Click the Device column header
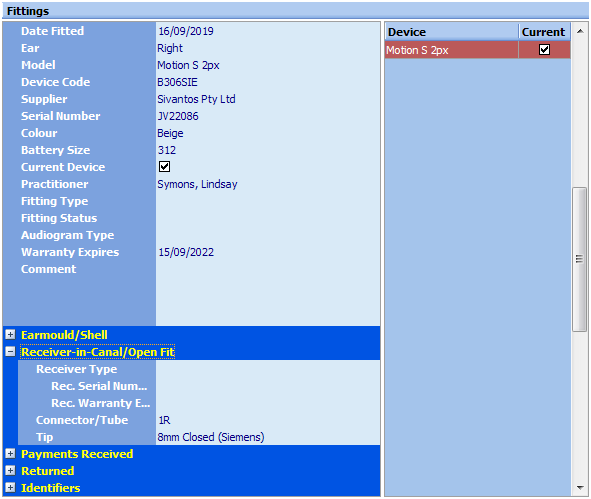Screen dimensions: 591x499 point(452,32)
